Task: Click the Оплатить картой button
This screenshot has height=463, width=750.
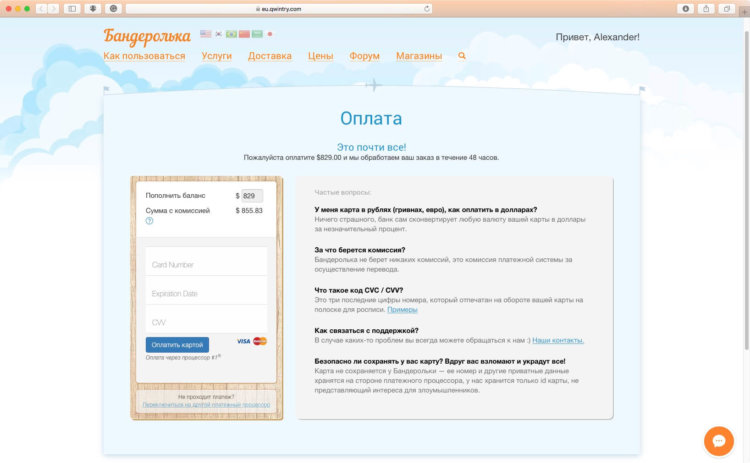Action: point(177,345)
